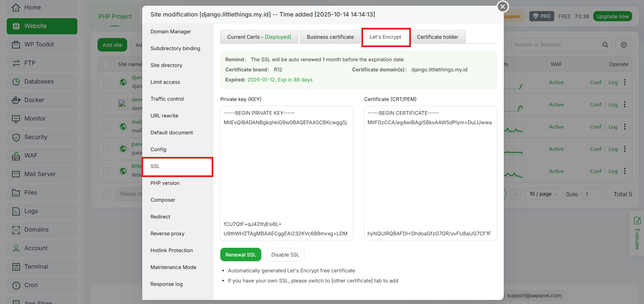Click the FTP transfer arrows icon
The width and height of the screenshot is (644, 304).
[x=16, y=63]
